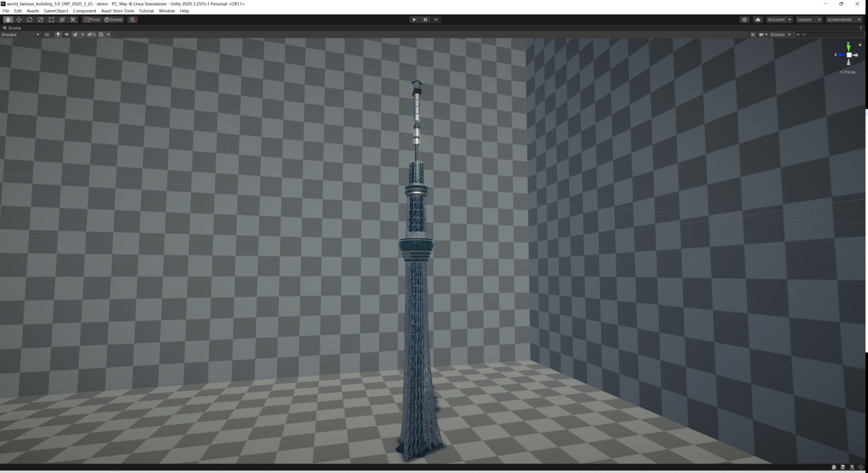Open the Layers dropdown
This screenshot has width=868, height=473.
click(809, 20)
